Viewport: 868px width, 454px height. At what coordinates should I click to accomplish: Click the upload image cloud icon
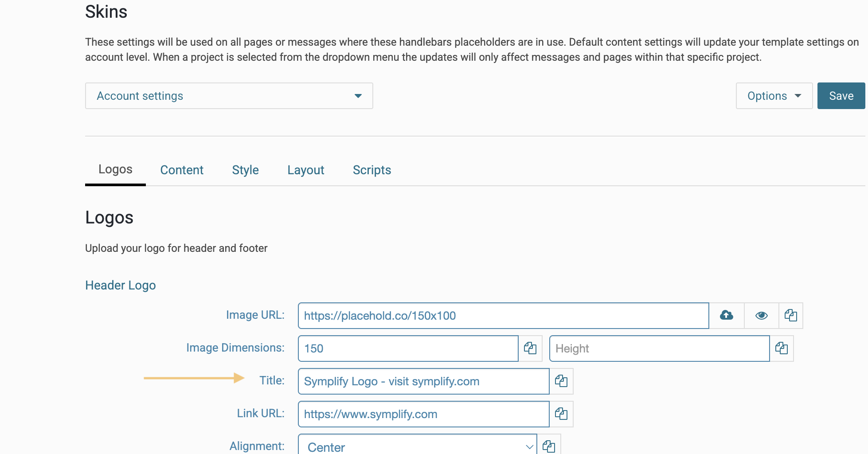pos(726,315)
